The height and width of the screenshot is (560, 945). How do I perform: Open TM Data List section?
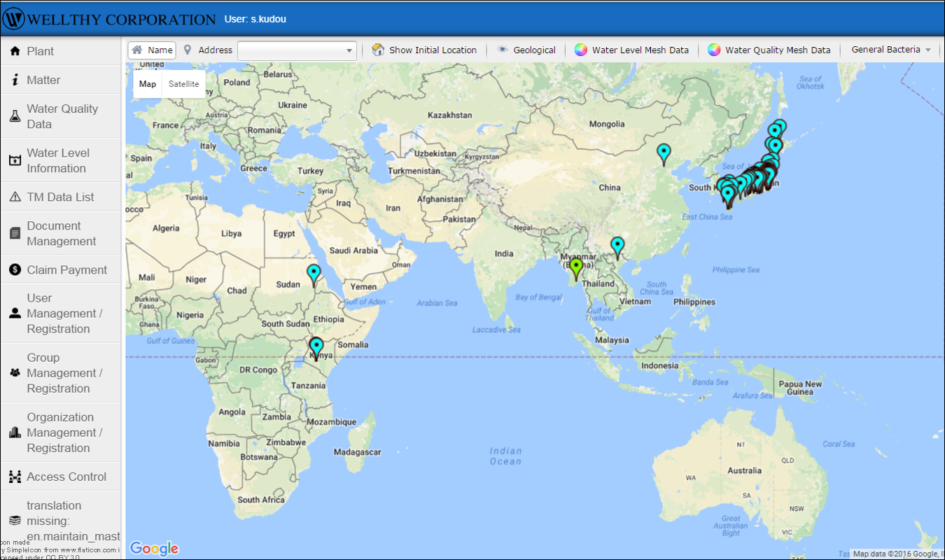pyautogui.click(x=61, y=197)
